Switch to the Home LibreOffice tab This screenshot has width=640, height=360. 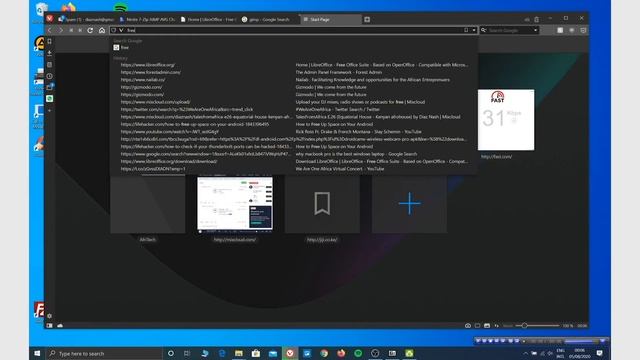click(208, 19)
